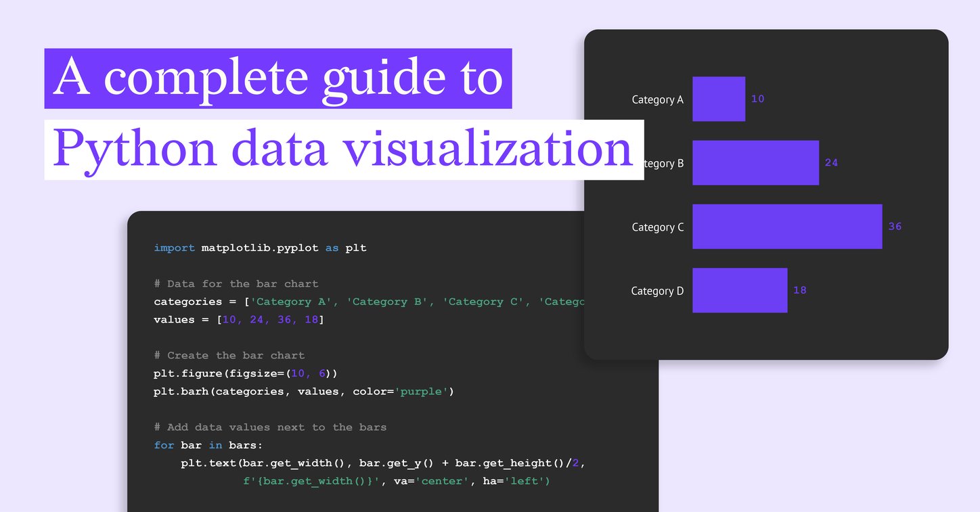Click the value label 36 beside Category C
The image size is (980, 512).
[x=895, y=227]
